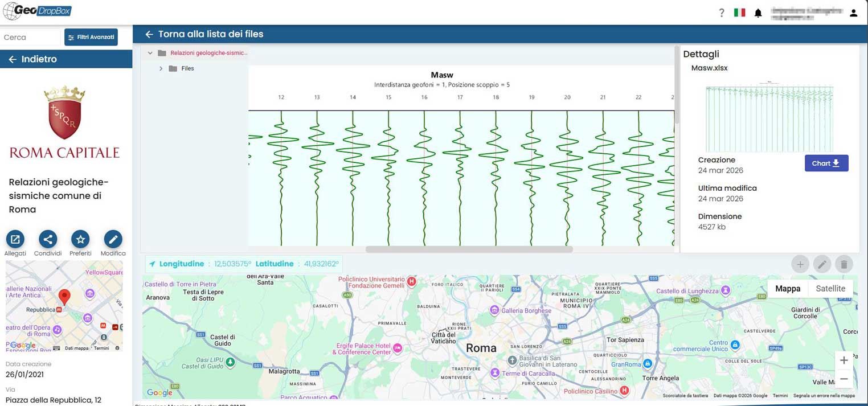
Task: Click the user account icon
Action: click(853, 12)
